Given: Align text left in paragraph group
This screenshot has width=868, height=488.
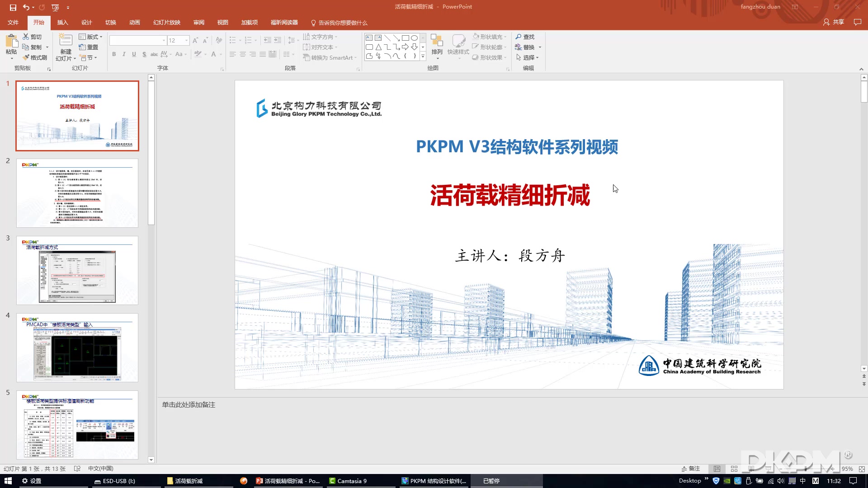Looking at the screenshot, I should pyautogui.click(x=233, y=54).
